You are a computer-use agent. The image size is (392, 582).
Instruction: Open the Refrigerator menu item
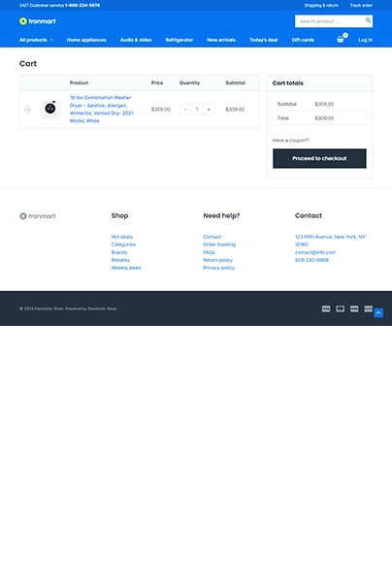(x=180, y=40)
